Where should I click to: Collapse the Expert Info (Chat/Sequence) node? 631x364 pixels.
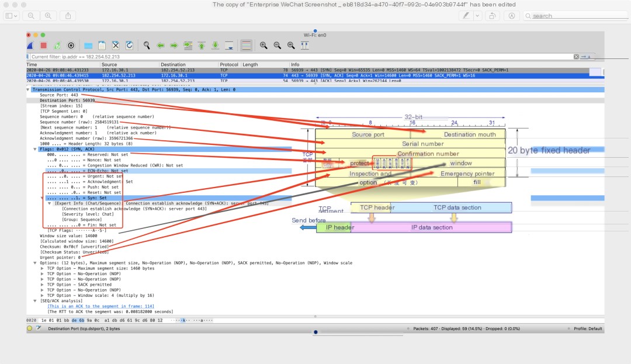click(x=50, y=203)
